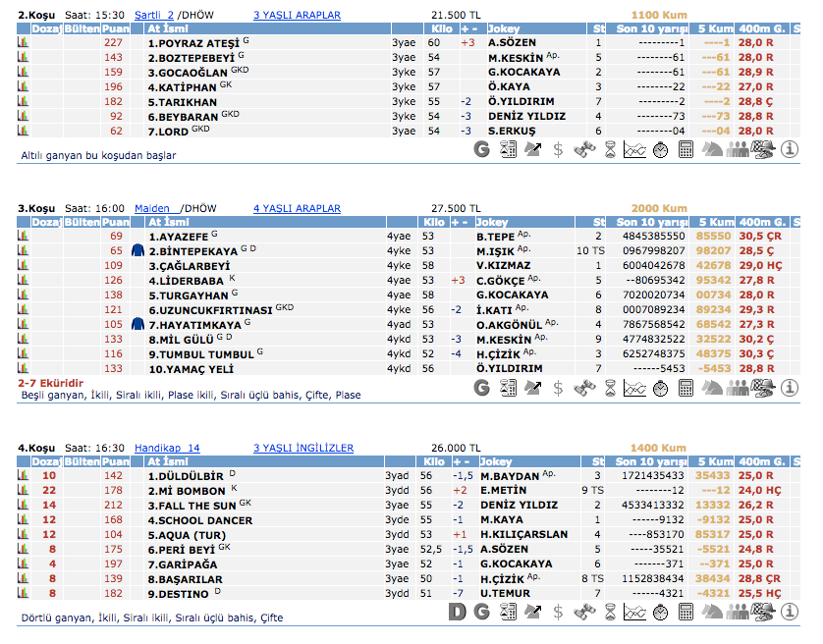Click the D icon in race 4 toolbar
The width and height of the screenshot is (823, 644).
click(456, 612)
